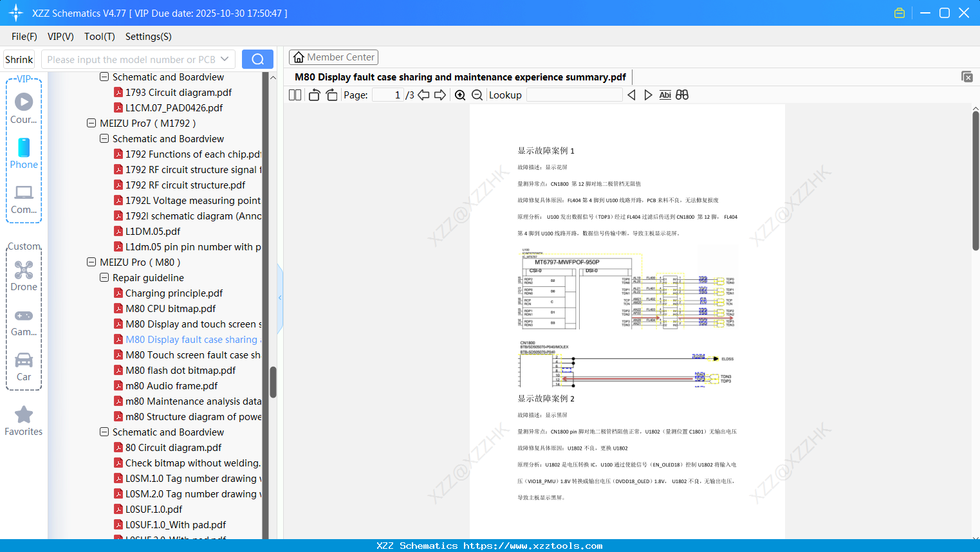Click the blue search button
Screen dimensions: 980x552
(257, 59)
